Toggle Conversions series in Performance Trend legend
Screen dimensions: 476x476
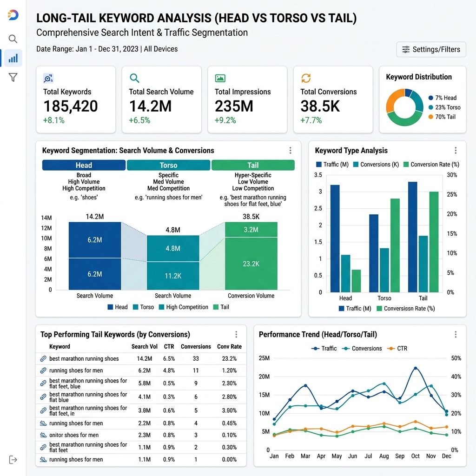(362, 349)
